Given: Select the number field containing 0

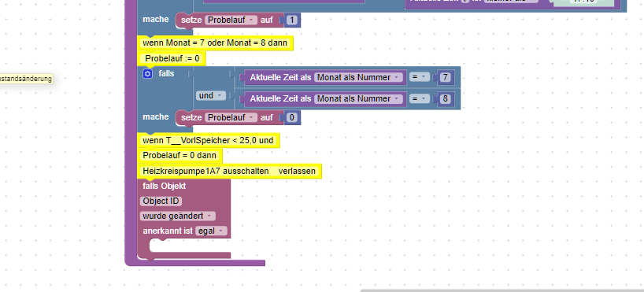Looking at the screenshot, I should tap(291, 118).
